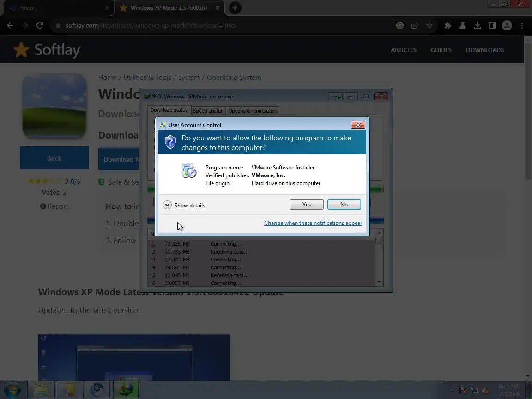Click the UAC shield question icon
Image resolution: width=532 pixels, height=399 pixels.
point(170,142)
